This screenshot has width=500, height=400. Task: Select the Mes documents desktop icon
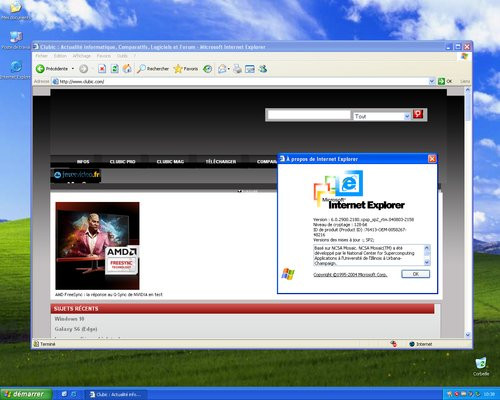pos(15,11)
